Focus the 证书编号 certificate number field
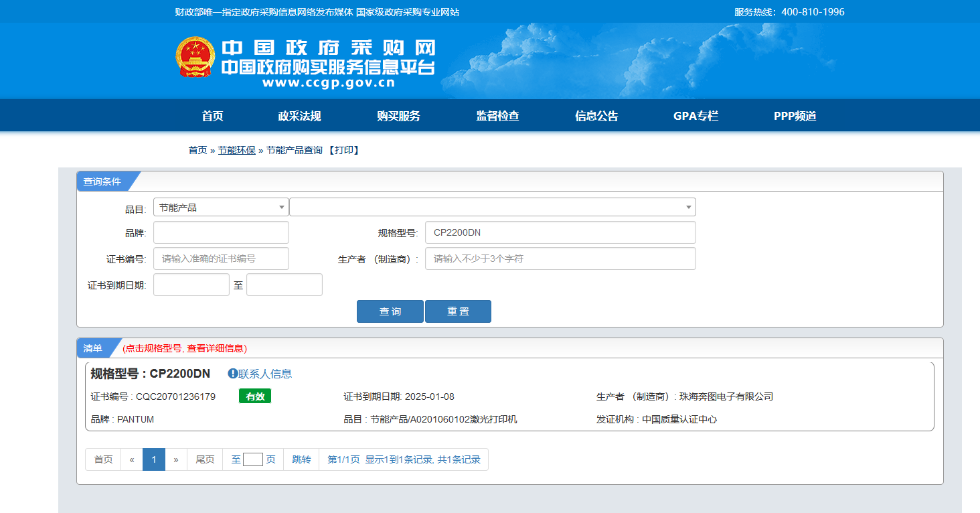This screenshot has height=513, width=980. tap(221, 259)
